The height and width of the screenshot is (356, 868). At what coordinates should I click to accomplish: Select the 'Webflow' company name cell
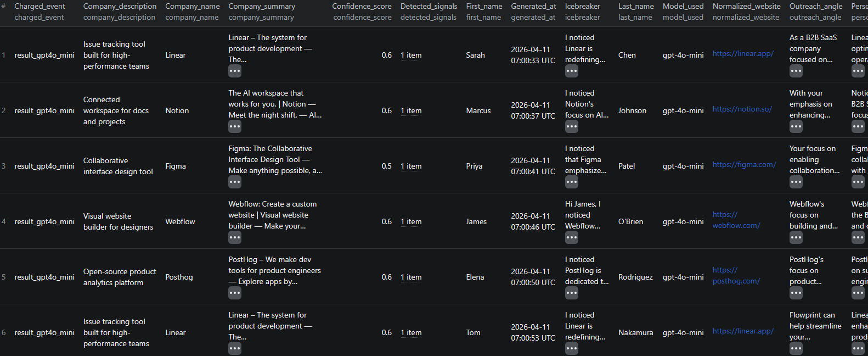pyautogui.click(x=180, y=221)
